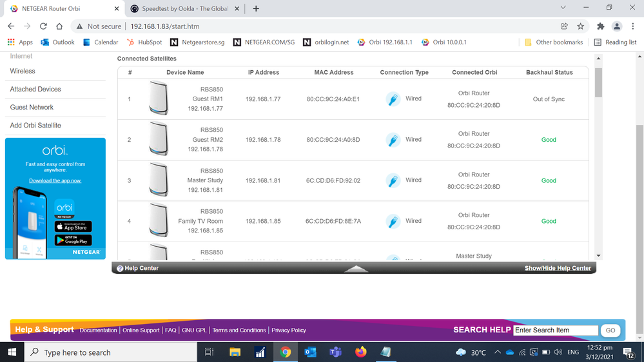The width and height of the screenshot is (644, 362).
Task: Click the satellites table vertical scrollbar
Action: pos(598,82)
